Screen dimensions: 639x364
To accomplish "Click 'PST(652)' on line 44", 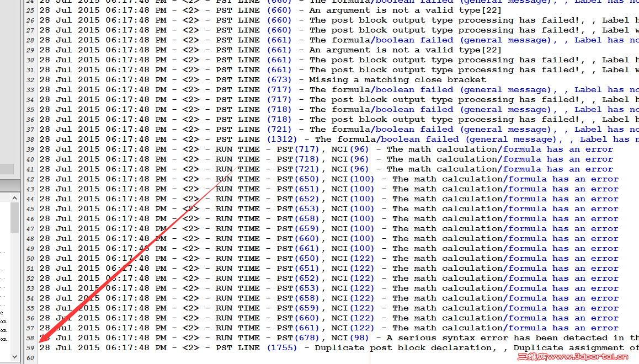I will 299,199.
